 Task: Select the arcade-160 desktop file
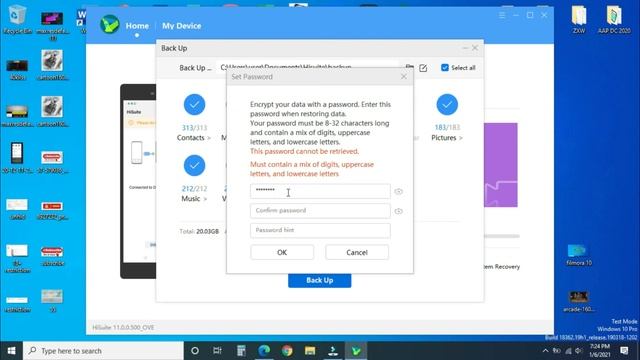tap(579, 301)
